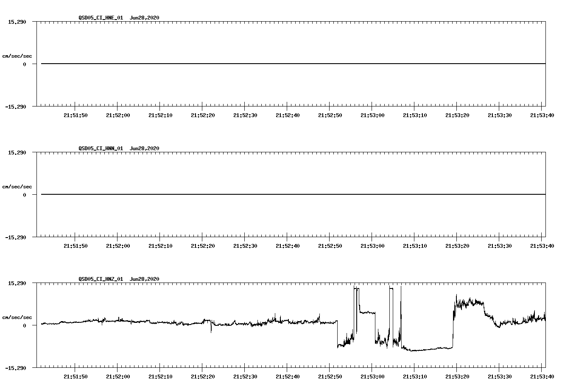Click 21:53:20 time label under HNN plot
The height and width of the screenshot is (392, 576).
tap(457, 246)
